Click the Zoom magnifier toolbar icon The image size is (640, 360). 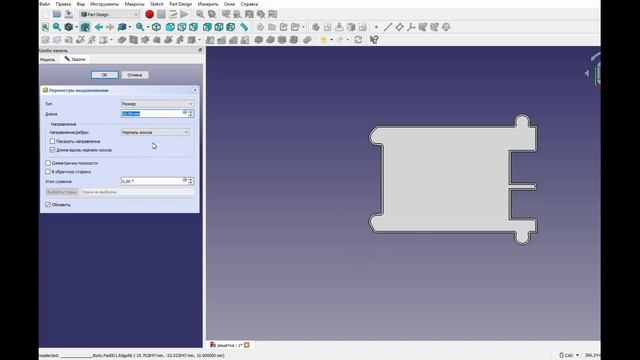pyautogui.click(x=140, y=27)
